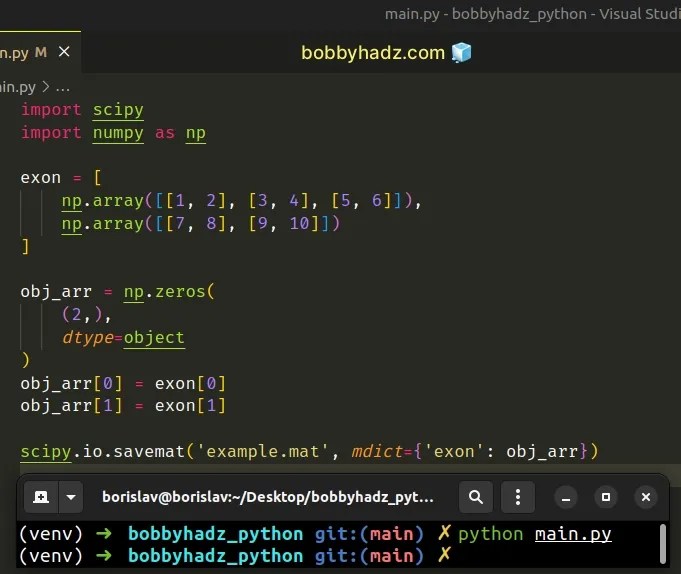
Task: Click 'object' dtype value
Action: 154,337
